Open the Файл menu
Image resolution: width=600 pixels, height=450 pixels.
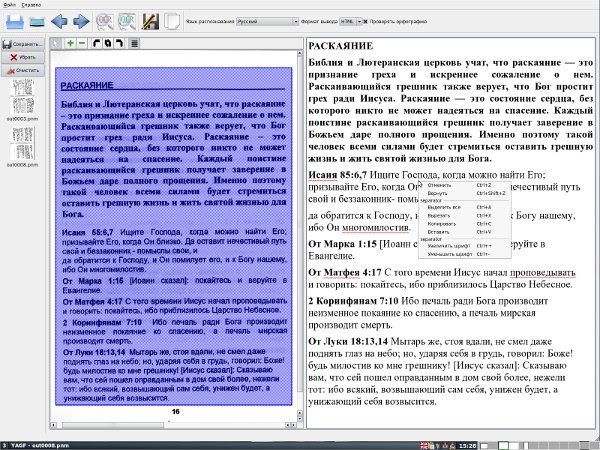click(10, 5)
